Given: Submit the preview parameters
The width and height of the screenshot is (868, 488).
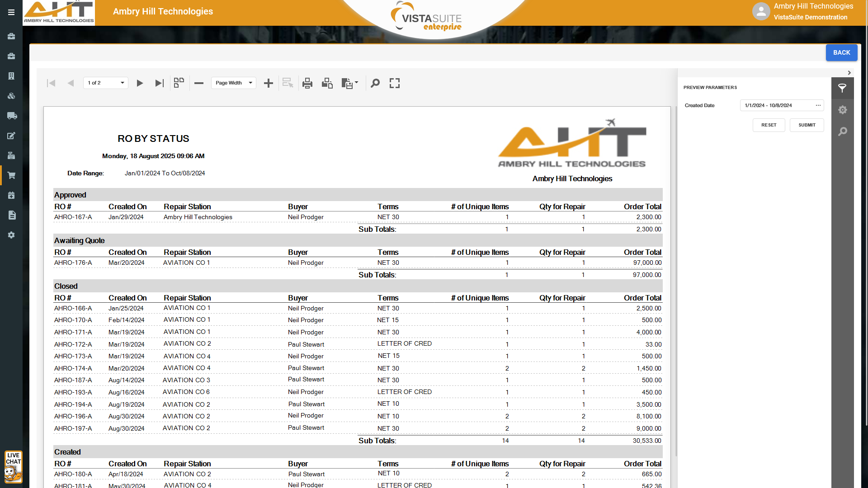Looking at the screenshot, I should [x=807, y=125].
